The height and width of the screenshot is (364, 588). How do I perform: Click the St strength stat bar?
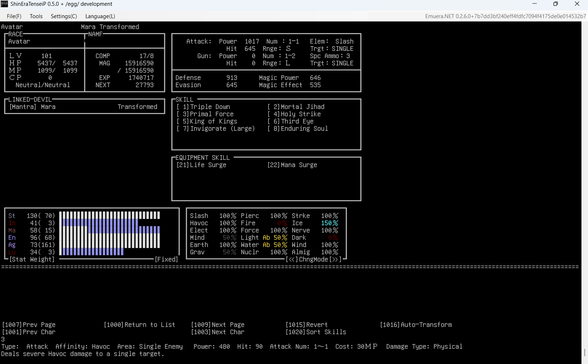[109, 215]
